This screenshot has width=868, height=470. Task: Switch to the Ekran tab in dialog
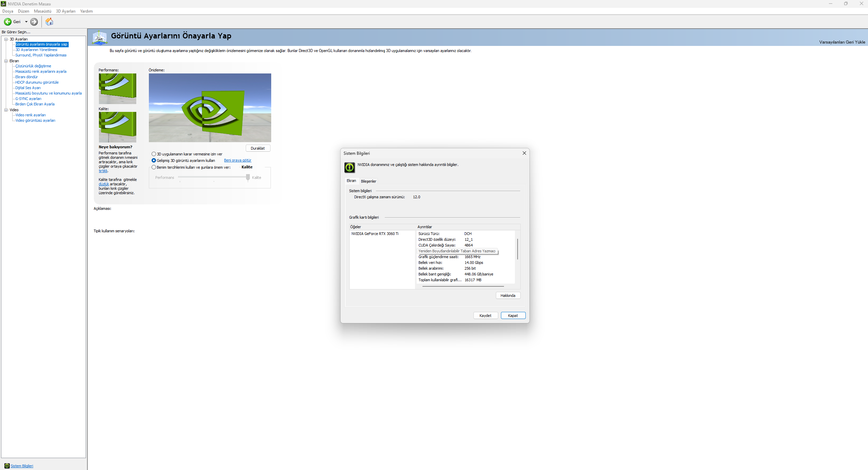click(351, 181)
